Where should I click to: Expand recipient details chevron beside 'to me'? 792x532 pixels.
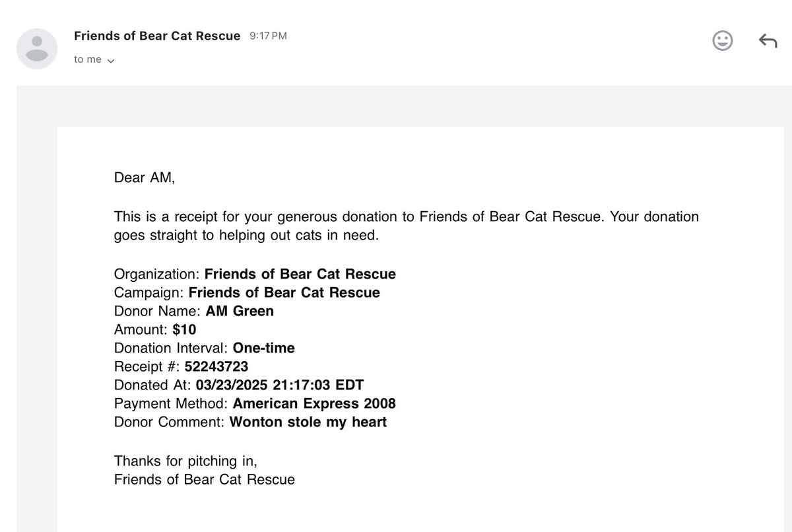(110, 61)
